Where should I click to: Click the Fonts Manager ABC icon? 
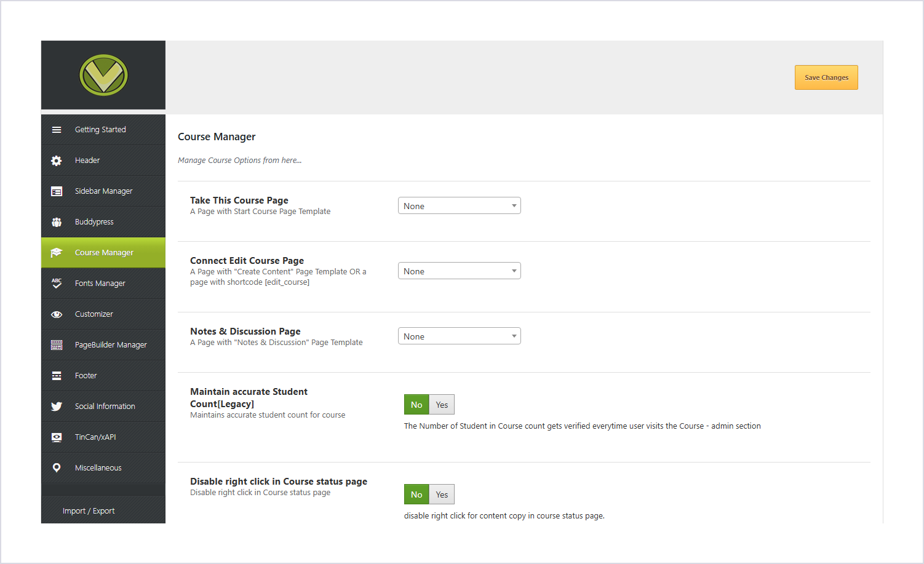[x=57, y=284]
